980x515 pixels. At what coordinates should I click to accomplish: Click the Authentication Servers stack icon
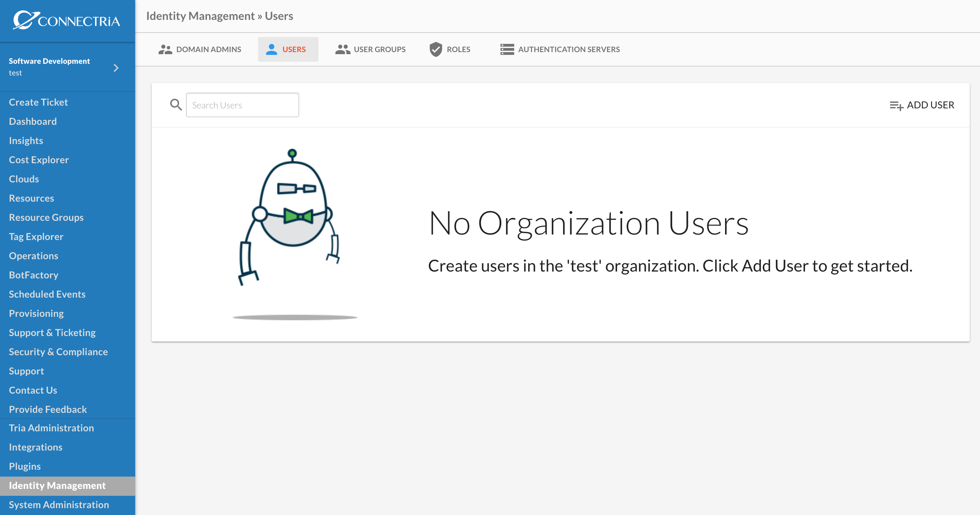tap(507, 49)
